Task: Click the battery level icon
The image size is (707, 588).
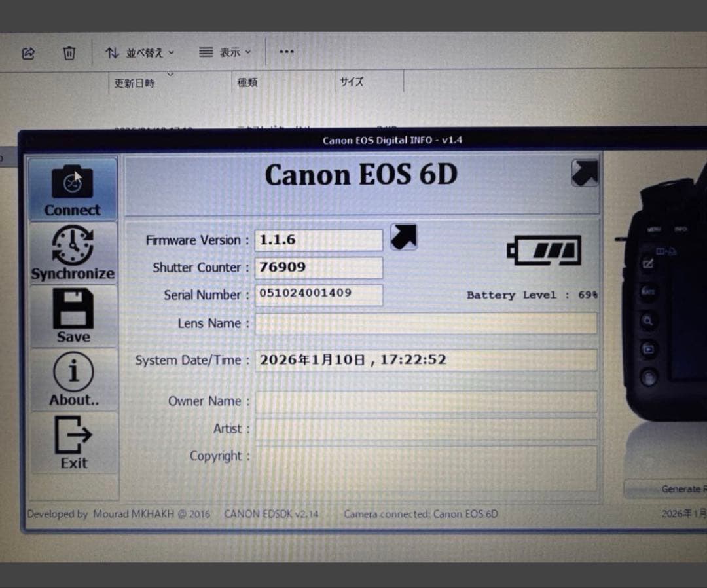Action: tap(544, 250)
